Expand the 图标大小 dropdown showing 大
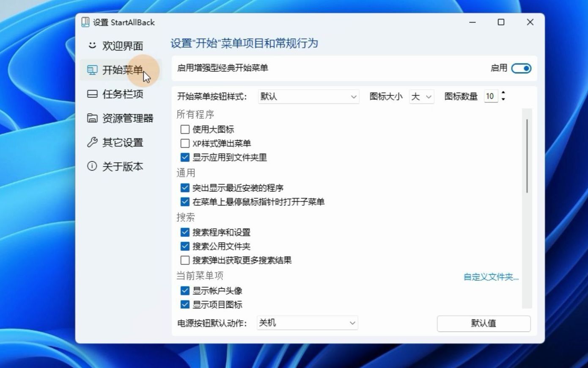Image resolution: width=588 pixels, height=368 pixels. pos(422,97)
